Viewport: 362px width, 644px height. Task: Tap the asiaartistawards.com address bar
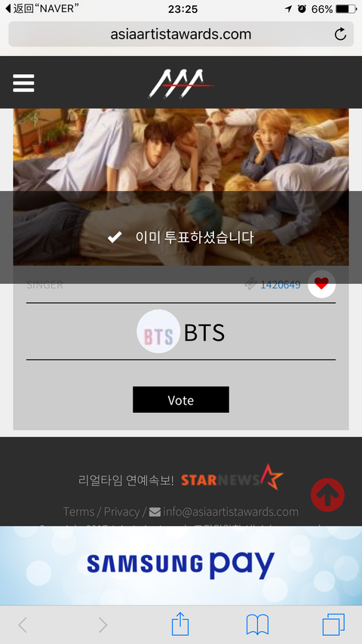point(180,34)
